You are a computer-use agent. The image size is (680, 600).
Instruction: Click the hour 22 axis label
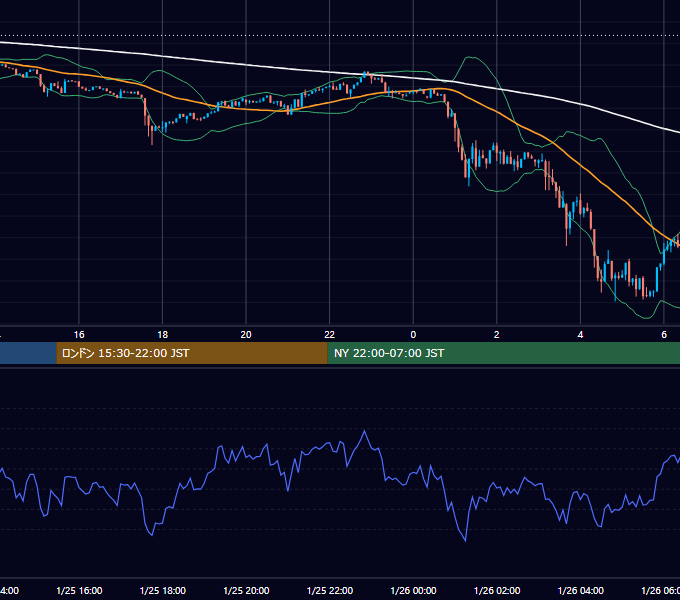click(330, 335)
